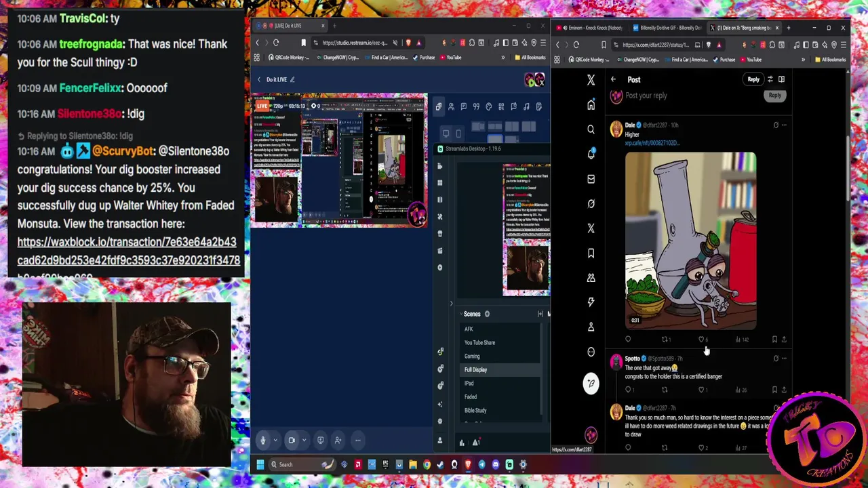Click the Reply button beside Post your reply

coord(774,96)
